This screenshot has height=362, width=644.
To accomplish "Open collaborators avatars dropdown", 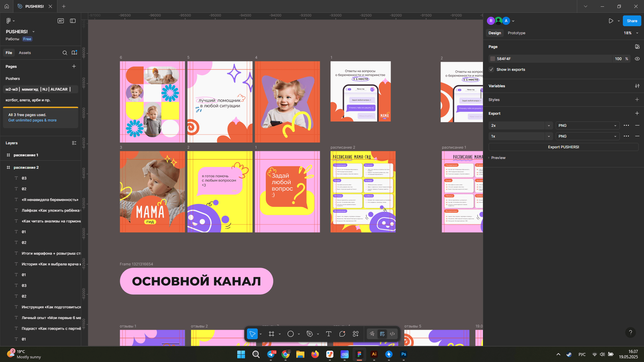I will 513,21.
